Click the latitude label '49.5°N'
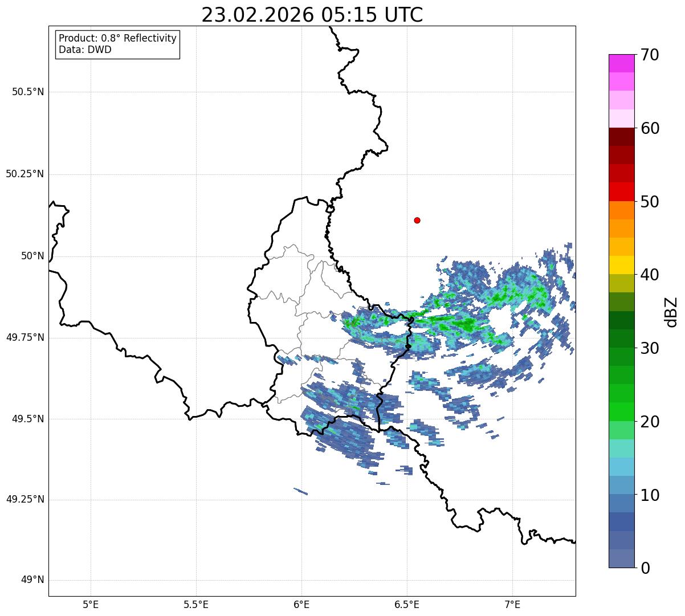 pos(28,419)
